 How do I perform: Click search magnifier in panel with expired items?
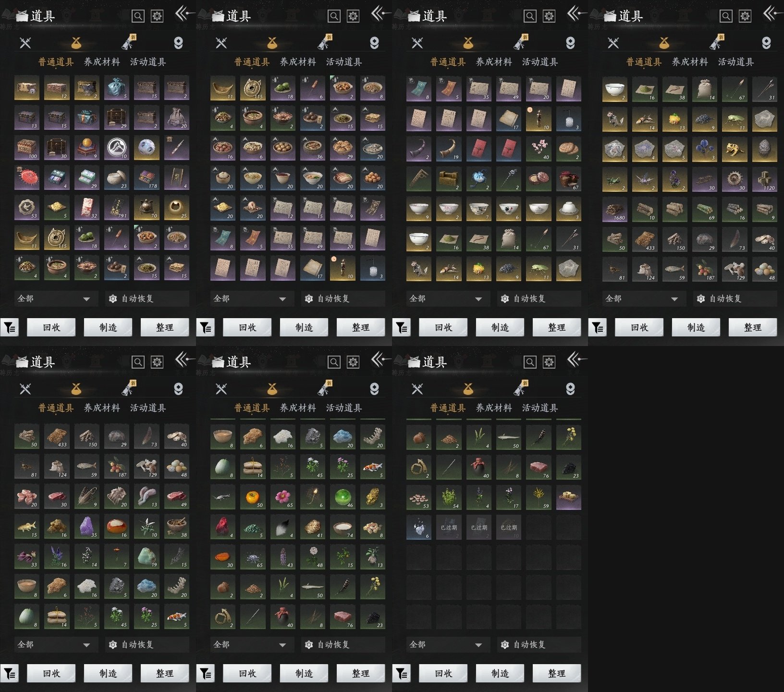pos(530,362)
